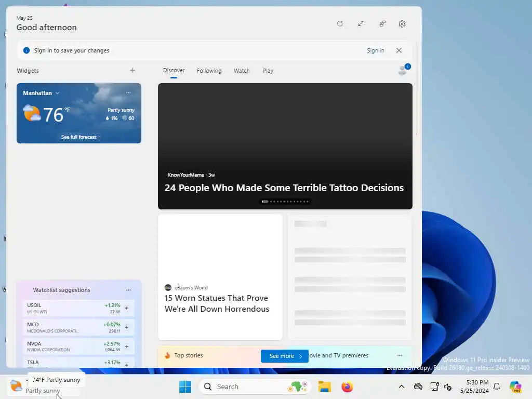Click the muted volume tray icon
This screenshot has height=399, width=532.
(x=447, y=387)
